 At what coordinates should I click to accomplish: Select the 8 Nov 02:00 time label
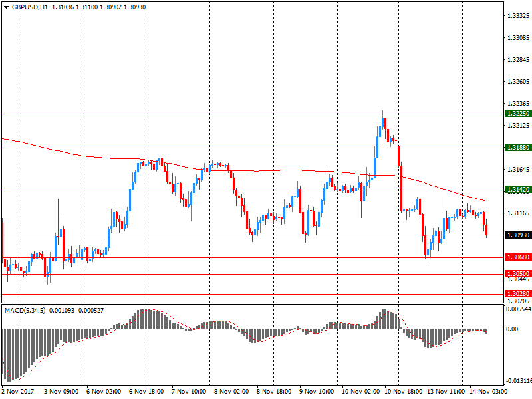click(231, 392)
